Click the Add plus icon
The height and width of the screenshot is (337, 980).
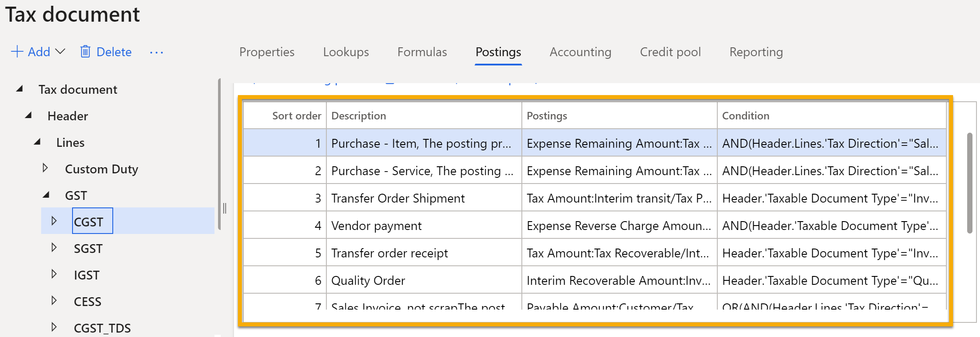click(x=17, y=52)
